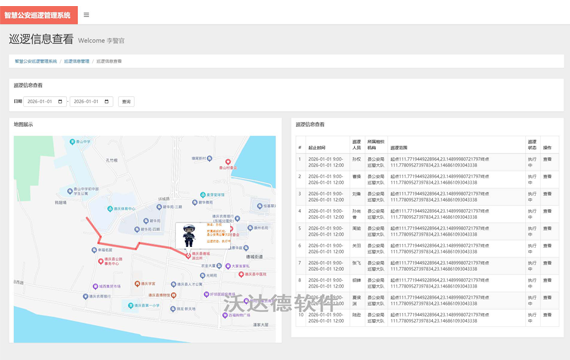This screenshot has height=360, width=570.
Task: Click 查看 for patrol row 4
Action: (547, 211)
